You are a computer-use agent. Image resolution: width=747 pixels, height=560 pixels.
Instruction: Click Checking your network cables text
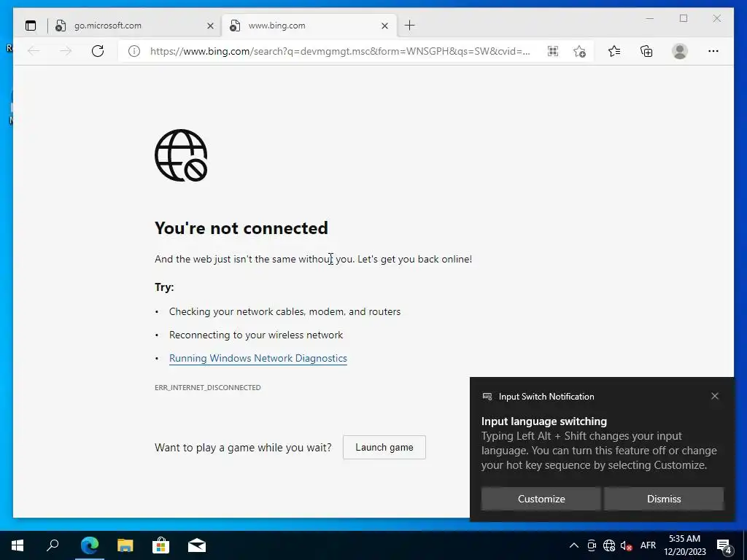[x=285, y=311]
